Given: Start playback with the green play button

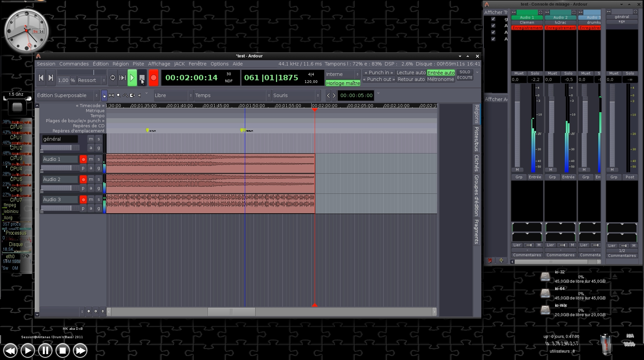Looking at the screenshot, I should point(132,78).
